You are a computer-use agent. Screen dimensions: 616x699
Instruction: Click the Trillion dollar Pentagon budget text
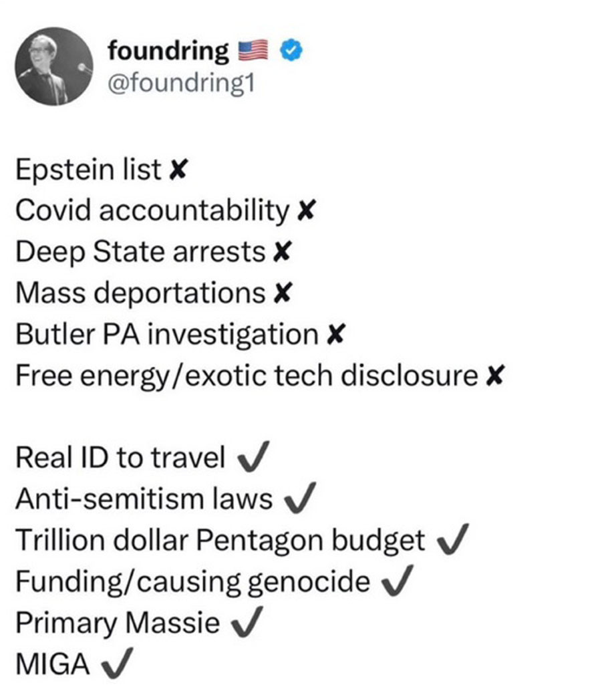click(220, 541)
